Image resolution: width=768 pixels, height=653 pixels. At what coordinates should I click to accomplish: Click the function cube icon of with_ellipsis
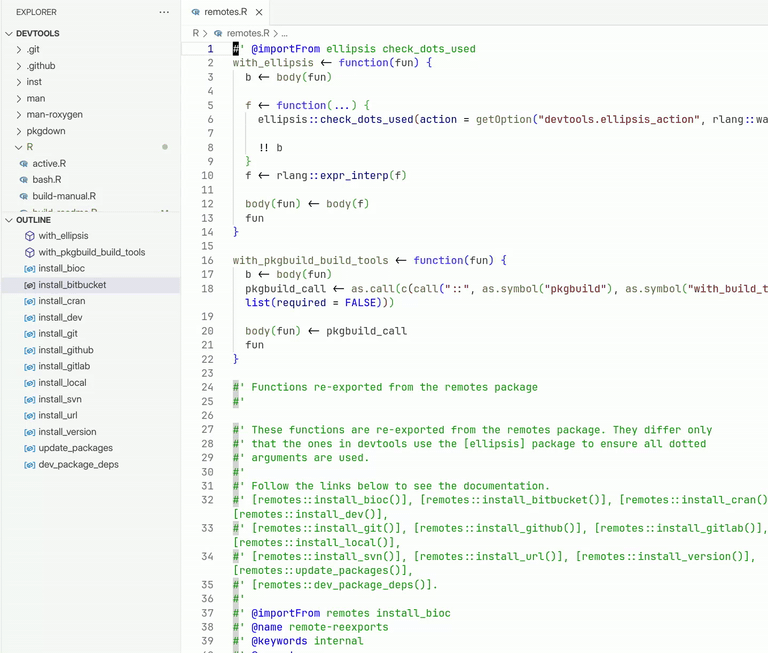pos(30,236)
